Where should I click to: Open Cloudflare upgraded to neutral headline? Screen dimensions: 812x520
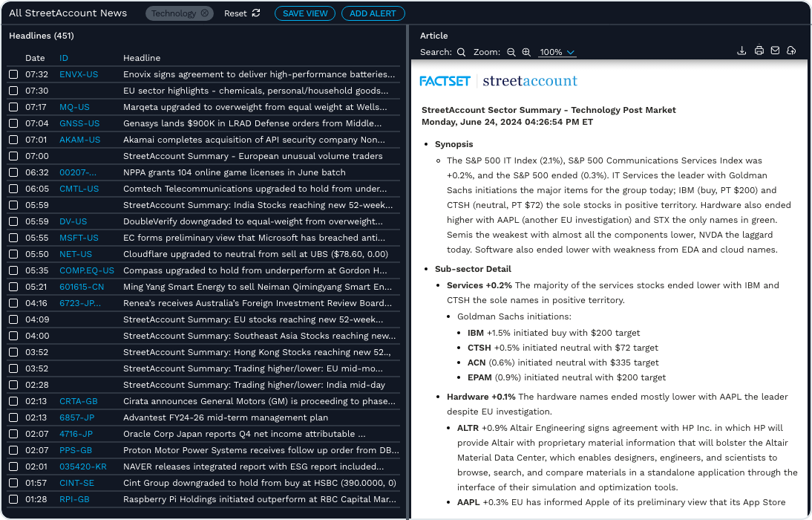click(256, 254)
